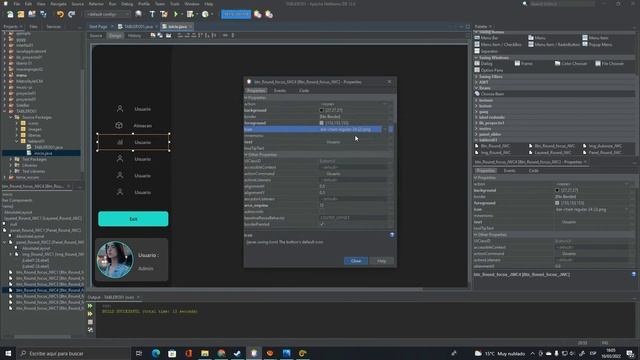Viewport: 640px width, 360px height.
Task: Click the Windows taskbar search box
Action: tap(74, 353)
